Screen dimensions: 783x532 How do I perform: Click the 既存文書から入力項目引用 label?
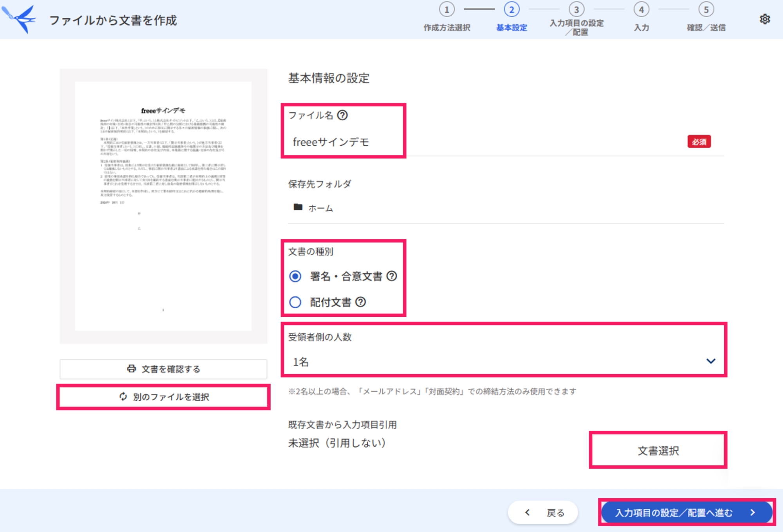[342, 425]
